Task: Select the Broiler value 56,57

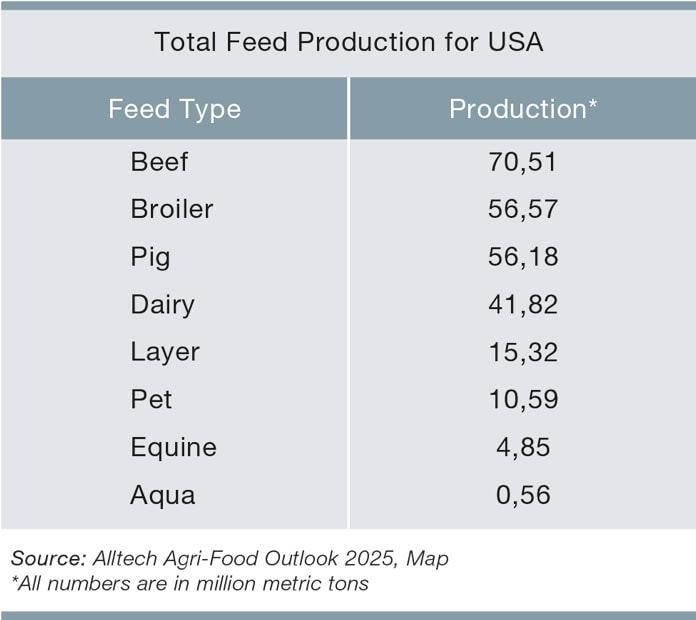Action: 522,210
